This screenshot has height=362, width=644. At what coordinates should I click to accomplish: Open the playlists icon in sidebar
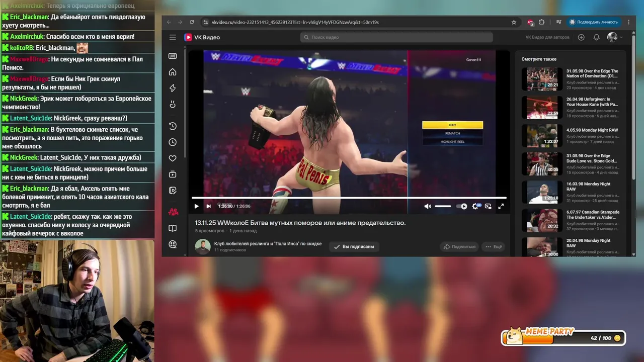coord(173,174)
